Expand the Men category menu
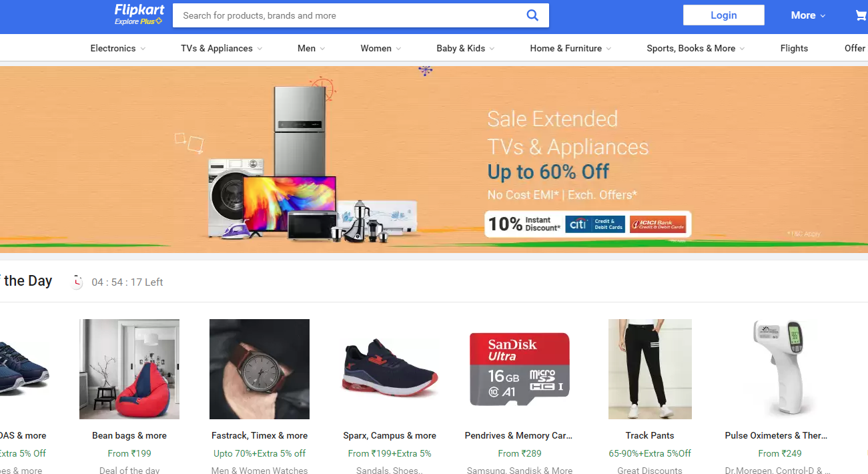Screen dimensions: 868x474 (312, 48)
